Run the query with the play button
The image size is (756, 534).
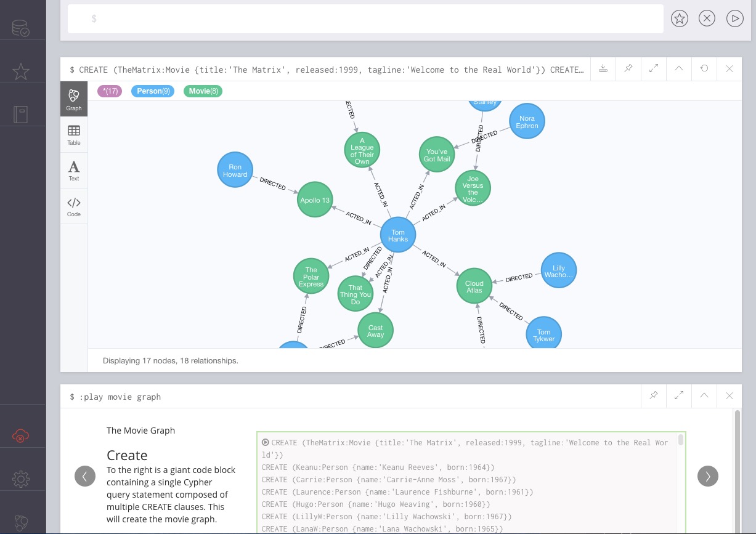tap(734, 18)
